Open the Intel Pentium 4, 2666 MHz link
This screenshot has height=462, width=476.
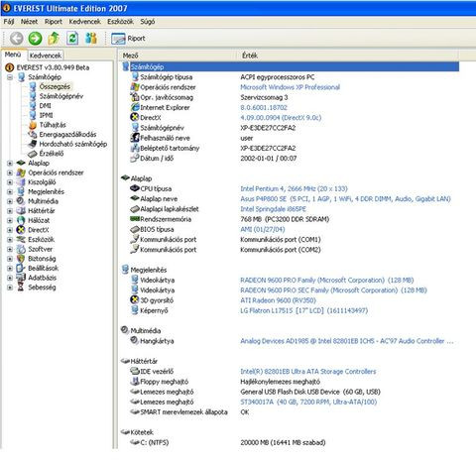(x=294, y=188)
